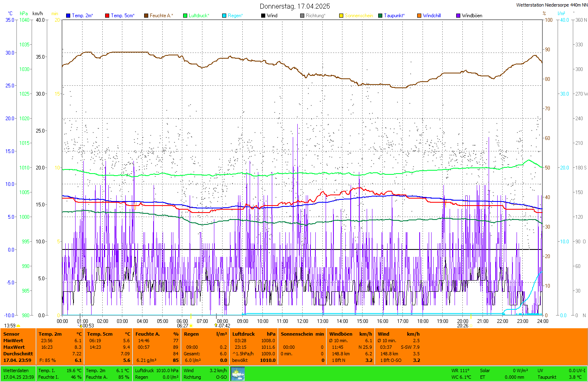Click the purple Windböen legend square
The width and height of the screenshot is (588, 382).
pyautogui.click(x=458, y=16)
